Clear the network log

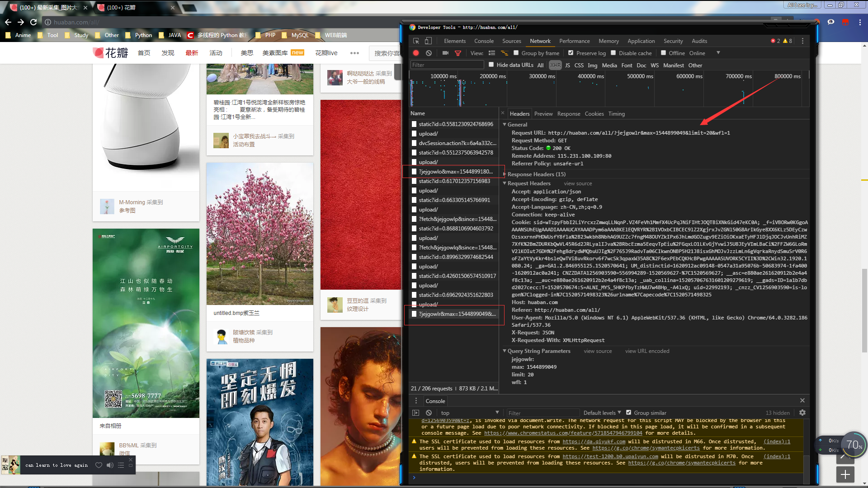(429, 53)
